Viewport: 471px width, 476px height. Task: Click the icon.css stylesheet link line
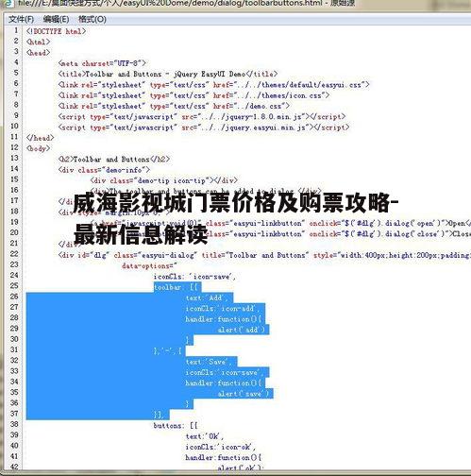(193, 95)
